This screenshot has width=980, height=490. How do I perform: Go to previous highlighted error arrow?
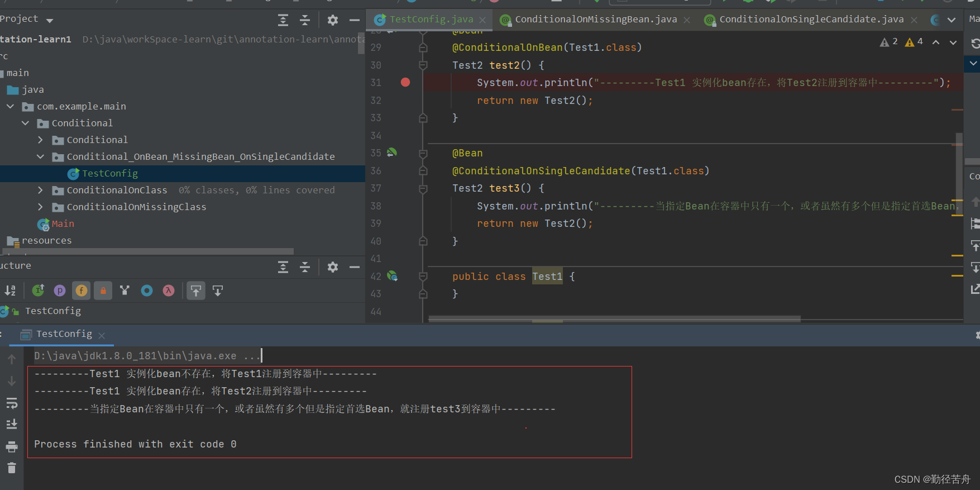click(x=936, y=42)
